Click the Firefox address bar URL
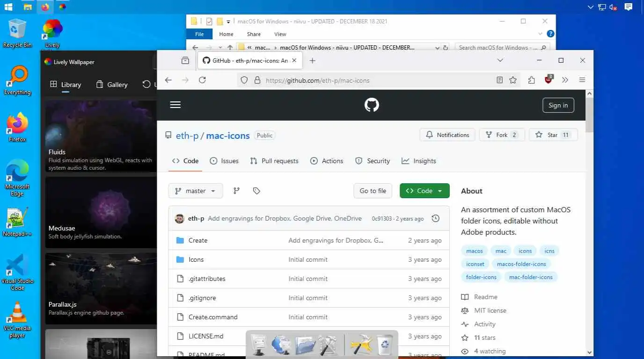The image size is (644, 359). coord(317,80)
